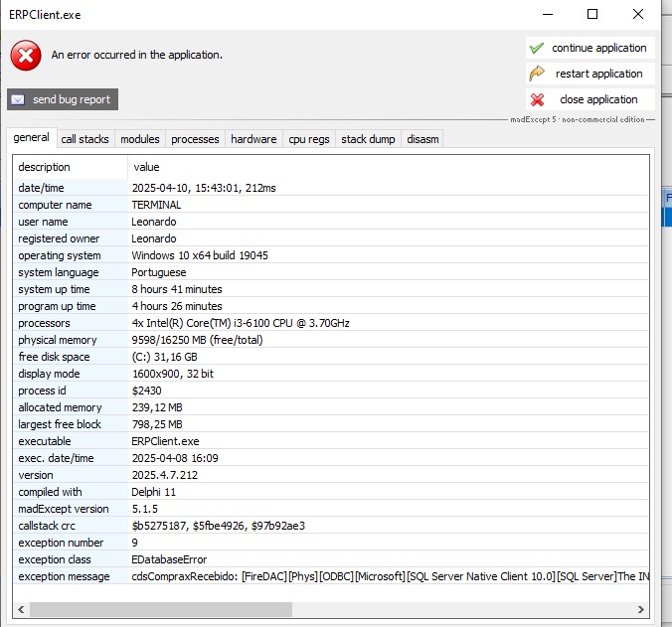The image size is (672, 627).
Task: Switch to the call stacks tab
Action: pyautogui.click(x=84, y=139)
